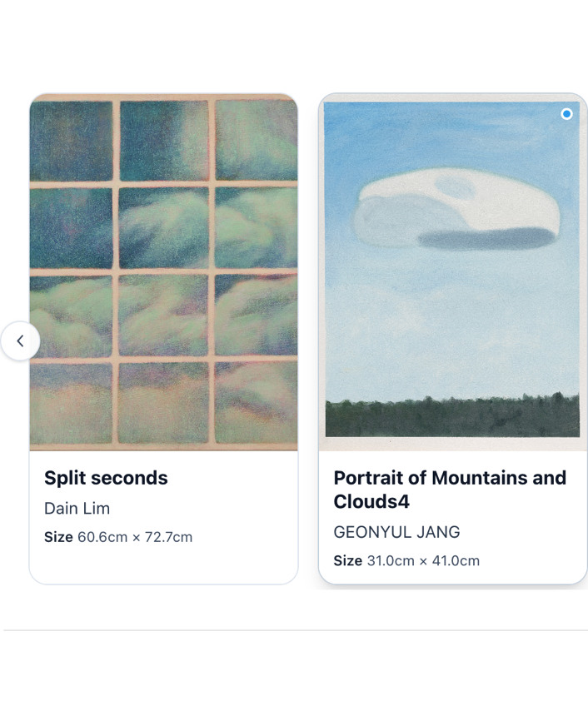Image resolution: width=588 pixels, height=716 pixels.
Task: Click the size 60.6cm × 72.7cm text
Action: click(135, 538)
